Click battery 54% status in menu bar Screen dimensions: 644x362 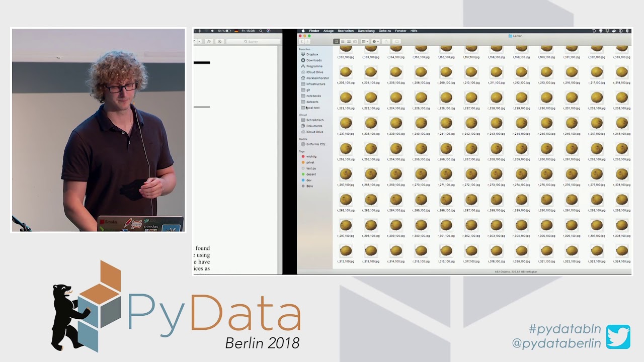[223, 31]
